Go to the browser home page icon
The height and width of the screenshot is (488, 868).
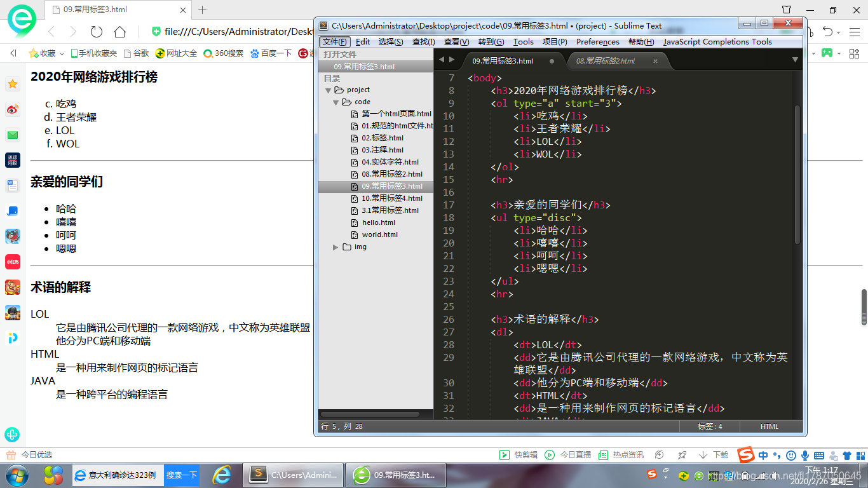coord(119,32)
